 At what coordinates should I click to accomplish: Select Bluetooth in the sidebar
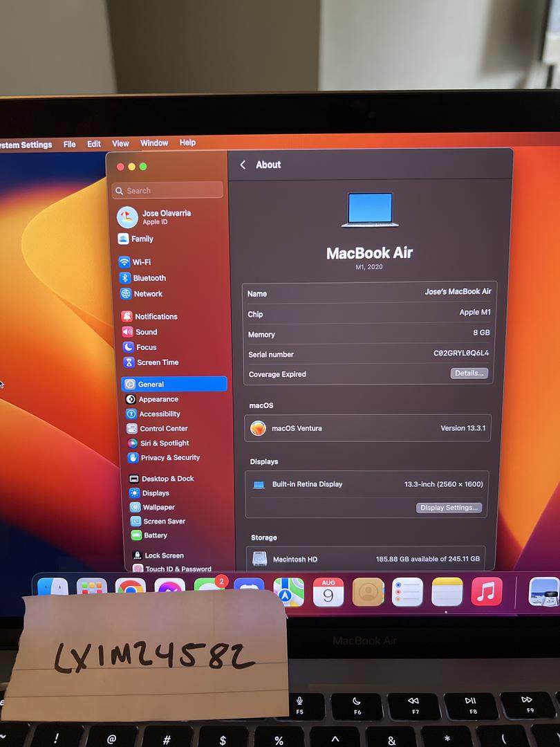[149, 278]
